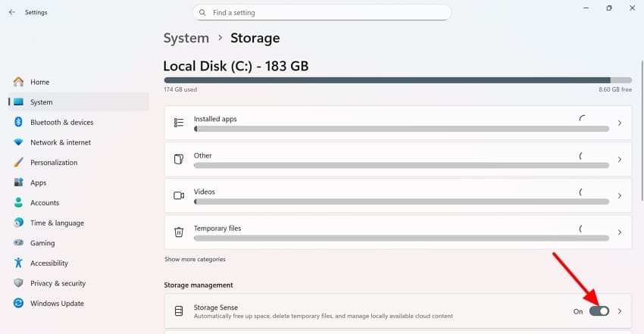This screenshot has width=644, height=334.
Task: Open Accounts settings page
Action: pos(79,202)
